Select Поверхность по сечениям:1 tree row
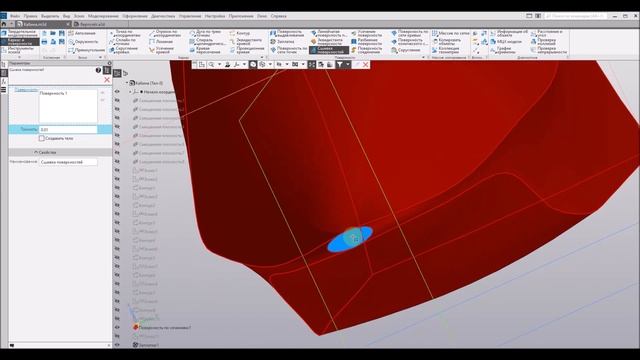 pos(162,327)
